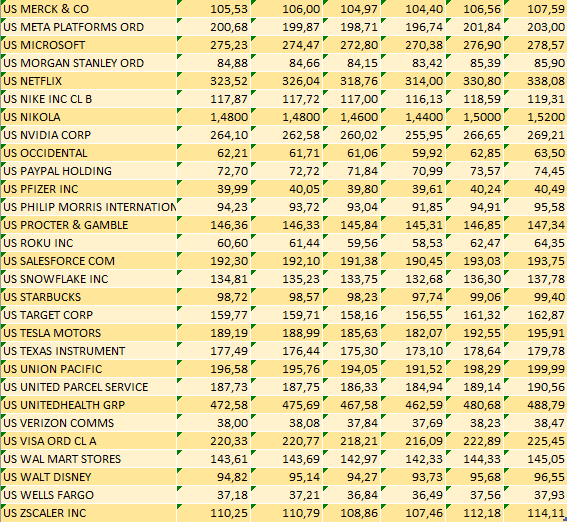Click the Target Corp value 158,16
Viewport: 567px width, 522px height.
352,315
